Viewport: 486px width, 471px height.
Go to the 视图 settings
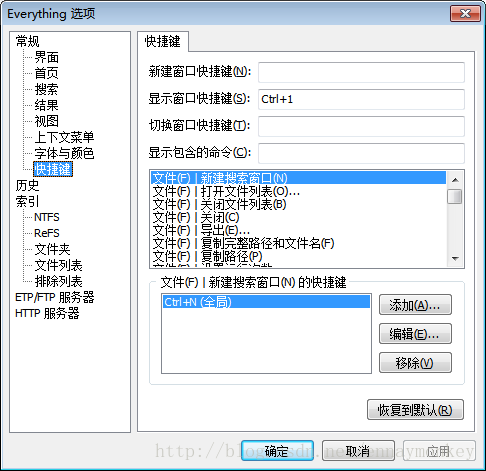pyautogui.click(x=47, y=121)
